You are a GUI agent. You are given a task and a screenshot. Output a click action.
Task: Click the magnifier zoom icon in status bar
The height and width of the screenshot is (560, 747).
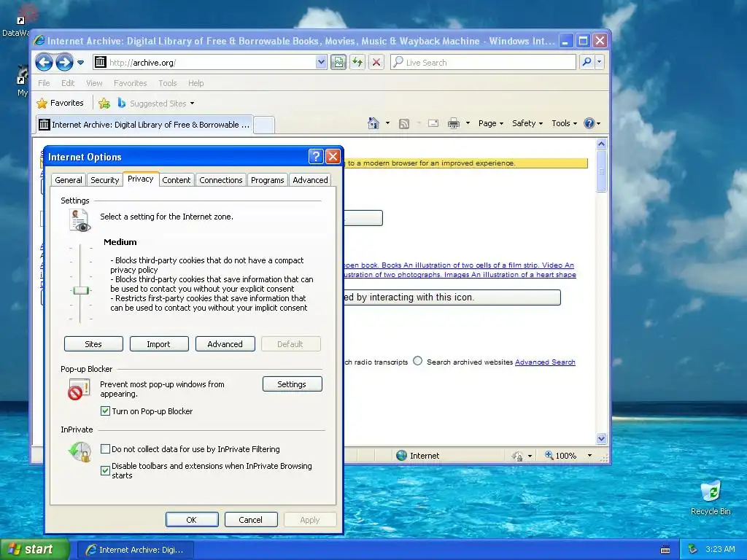(x=549, y=455)
